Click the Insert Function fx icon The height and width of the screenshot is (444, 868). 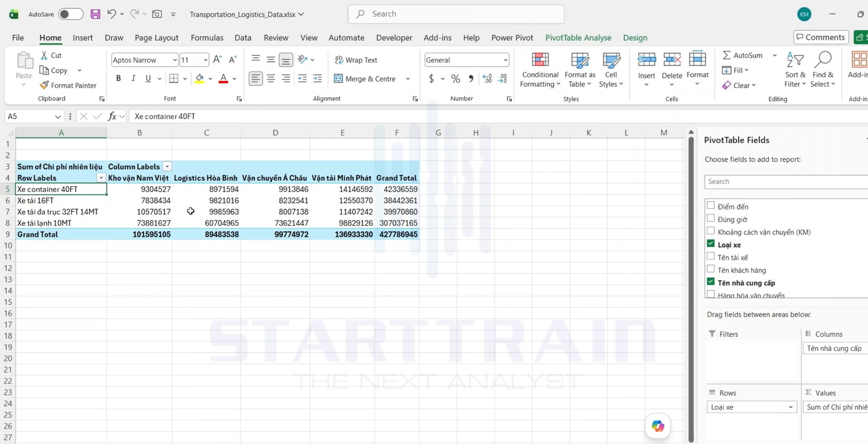[x=112, y=116]
